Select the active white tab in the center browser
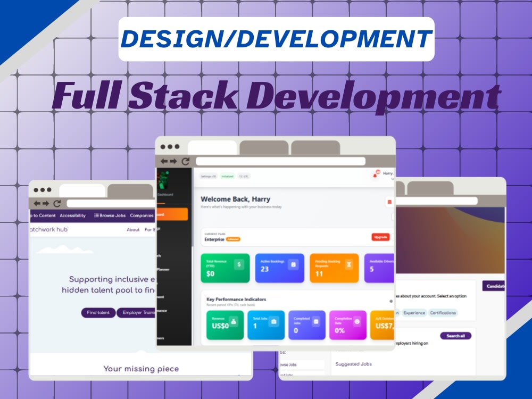 (x=212, y=147)
